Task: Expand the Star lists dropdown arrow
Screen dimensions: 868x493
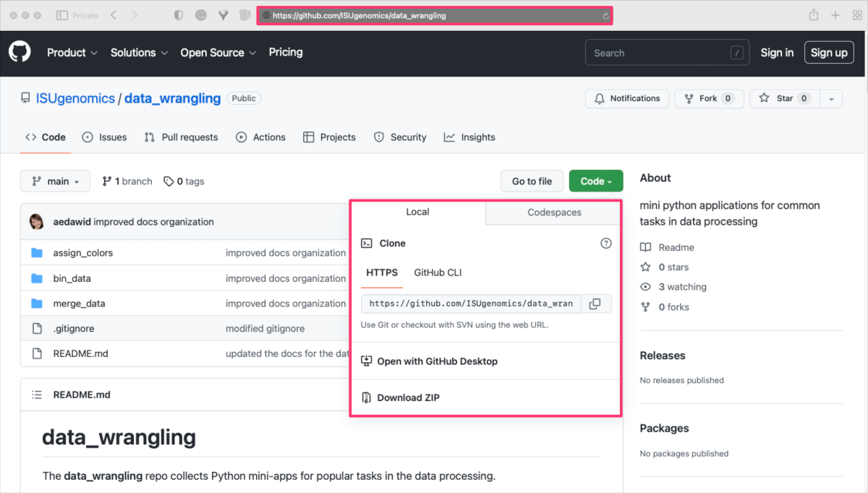Action: pos(831,99)
